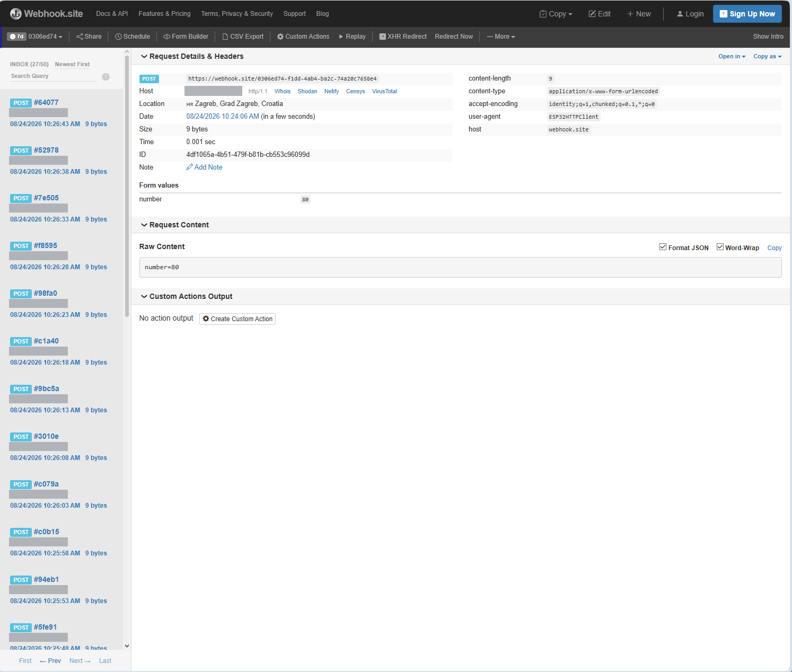This screenshot has height=672, width=792.
Task: Click the request date 08/24/2026 10:24:06 AM
Action: (223, 116)
